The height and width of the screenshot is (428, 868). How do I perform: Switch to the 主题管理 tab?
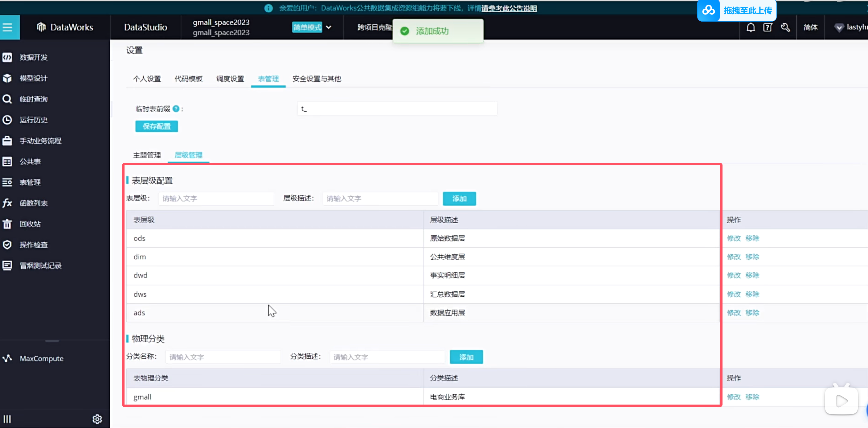(x=147, y=155)
